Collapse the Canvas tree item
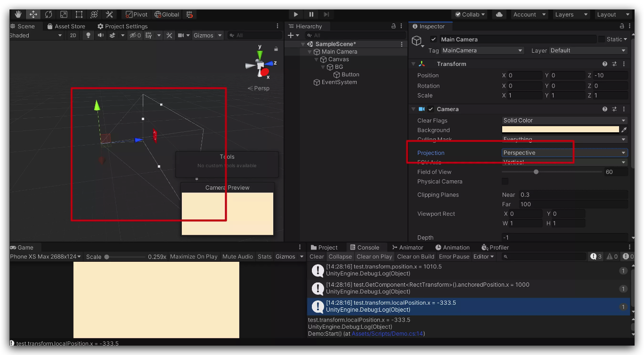This screenshot has width=644, height=355. click(317, 59)
